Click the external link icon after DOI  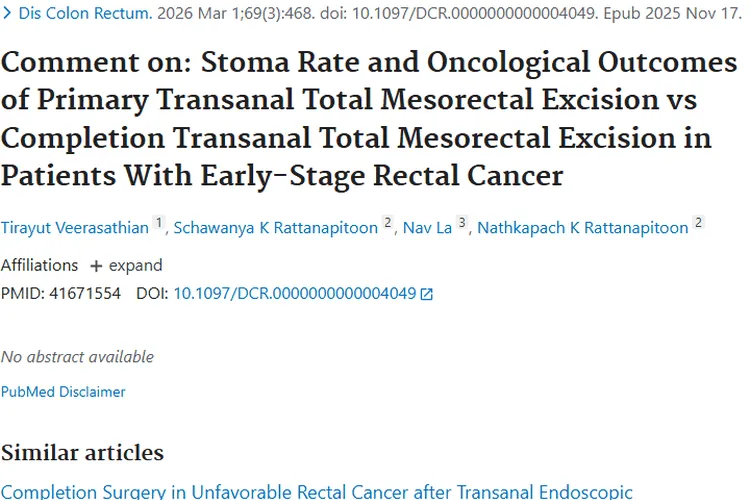[427, 294]
